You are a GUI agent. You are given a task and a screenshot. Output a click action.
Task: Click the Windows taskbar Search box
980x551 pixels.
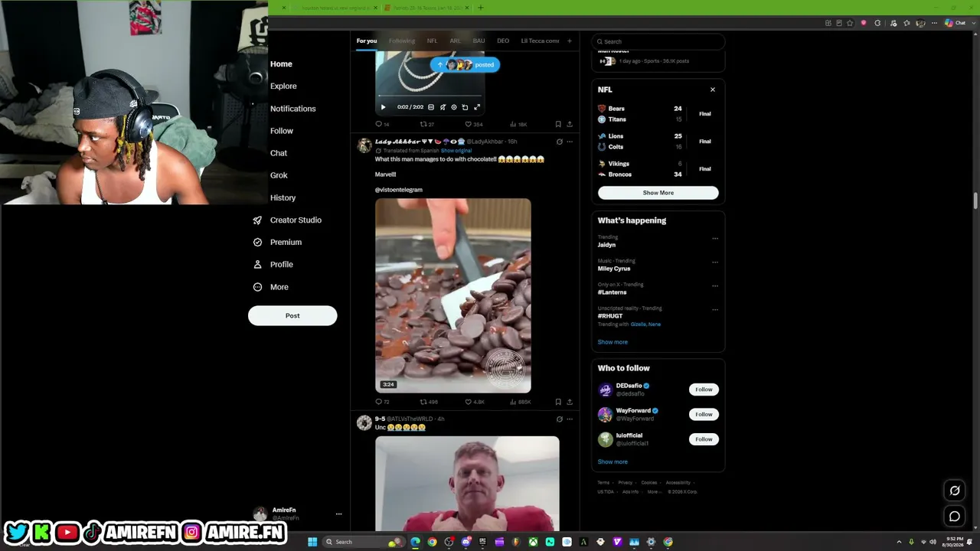coord(363,542)
